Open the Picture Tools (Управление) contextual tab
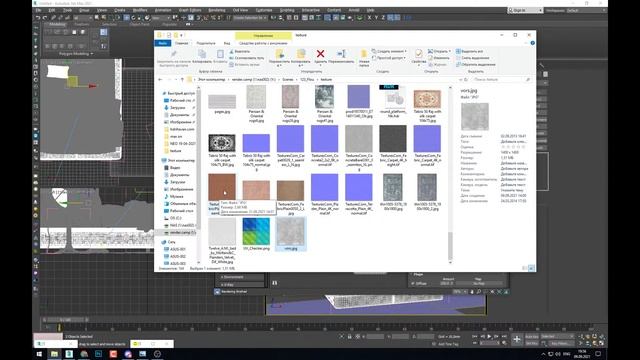The image size is (640, 360). [x=263, y=36]
